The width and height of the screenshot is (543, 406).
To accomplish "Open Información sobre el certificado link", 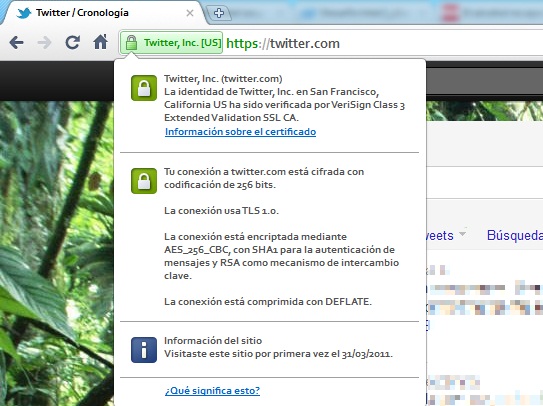I will (x=240, y=132).
